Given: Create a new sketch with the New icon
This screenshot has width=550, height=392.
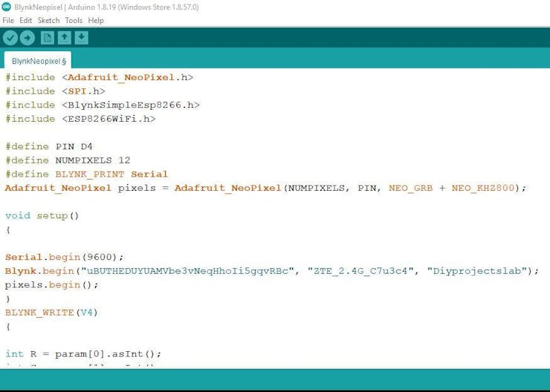Looking at the screenshot, I should (x=48, y=37).
